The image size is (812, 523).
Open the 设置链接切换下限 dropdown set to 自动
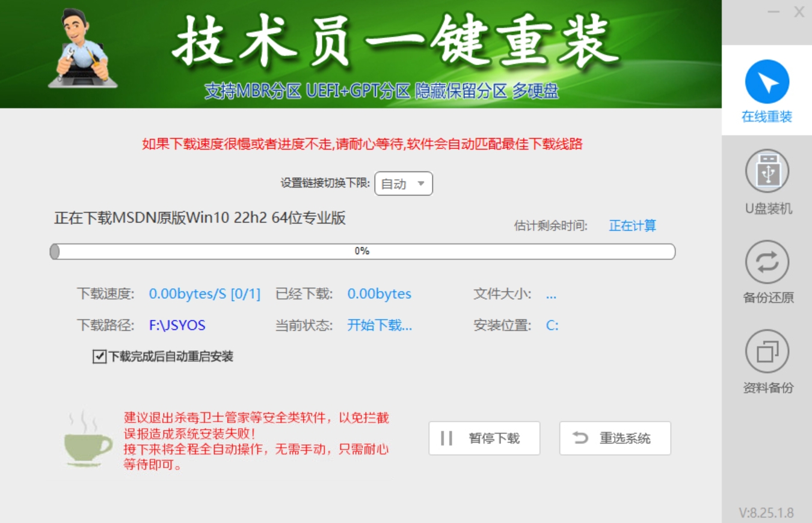(x=403, y=184)
